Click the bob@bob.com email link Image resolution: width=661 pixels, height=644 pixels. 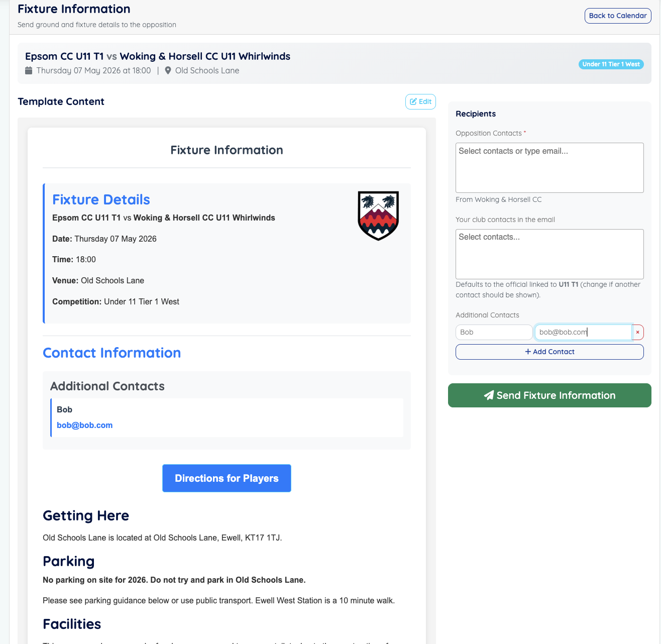[x=84, y=425]
